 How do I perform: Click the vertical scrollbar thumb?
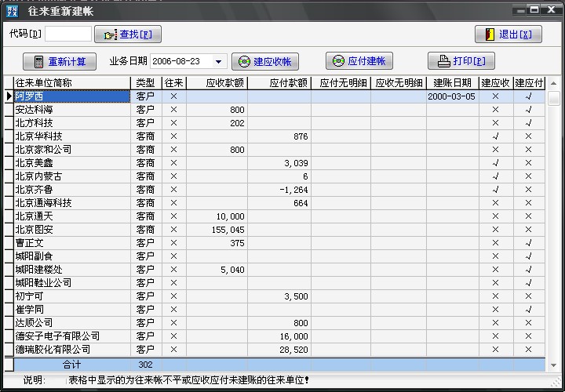pyautogui.click(x=554, y=98)
